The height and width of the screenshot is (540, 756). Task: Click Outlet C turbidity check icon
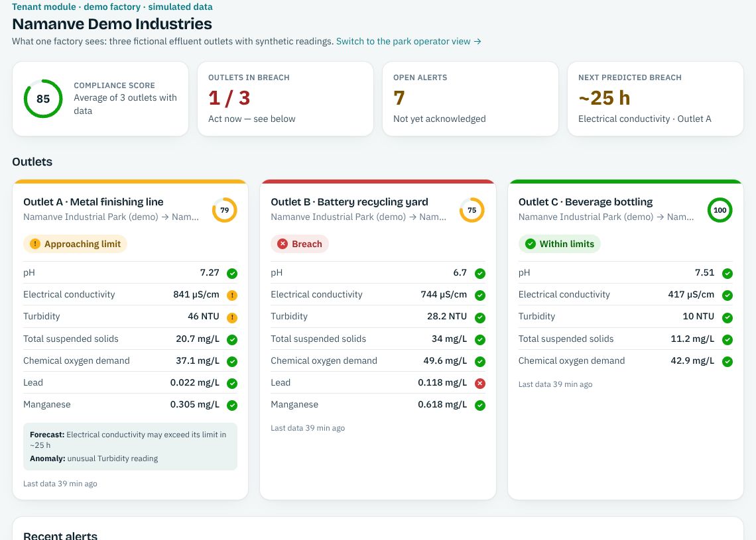click(x=727, y=317)
